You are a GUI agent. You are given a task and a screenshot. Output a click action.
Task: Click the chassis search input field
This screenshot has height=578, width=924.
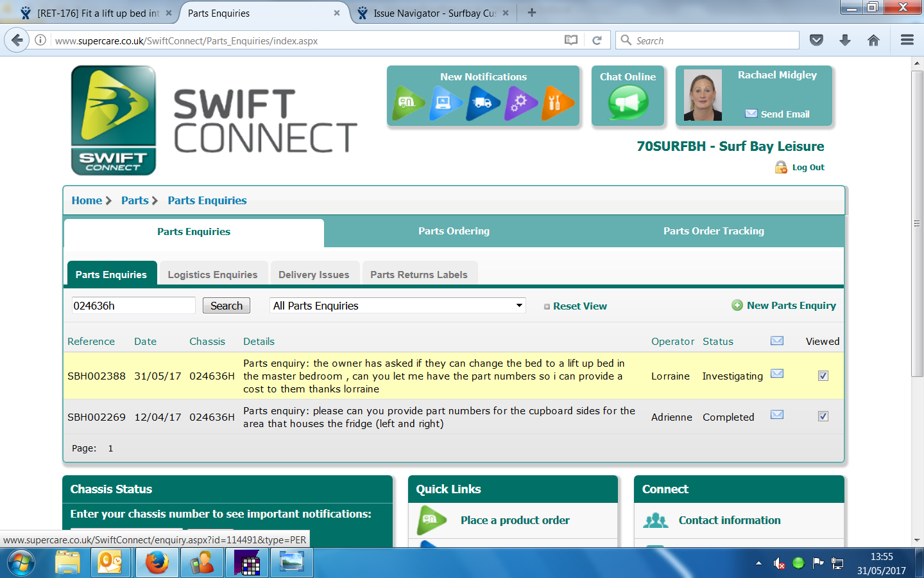pyautogui.click(x=133, y=306)
